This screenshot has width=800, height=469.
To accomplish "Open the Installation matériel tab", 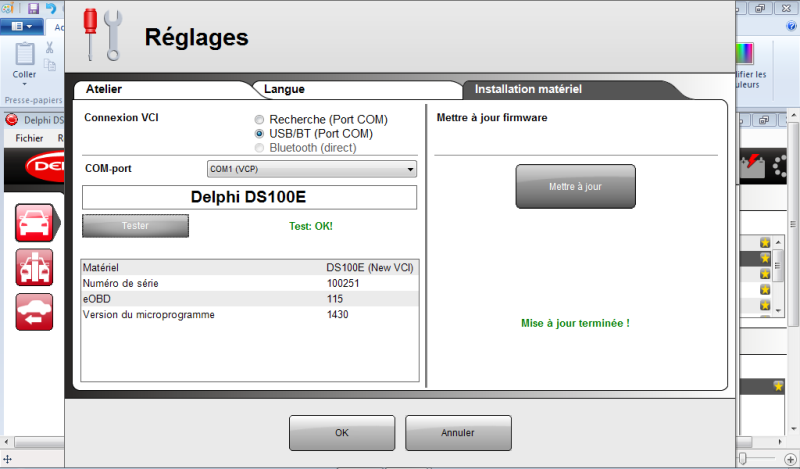I will pyautogui.click(x=528, y=89).
